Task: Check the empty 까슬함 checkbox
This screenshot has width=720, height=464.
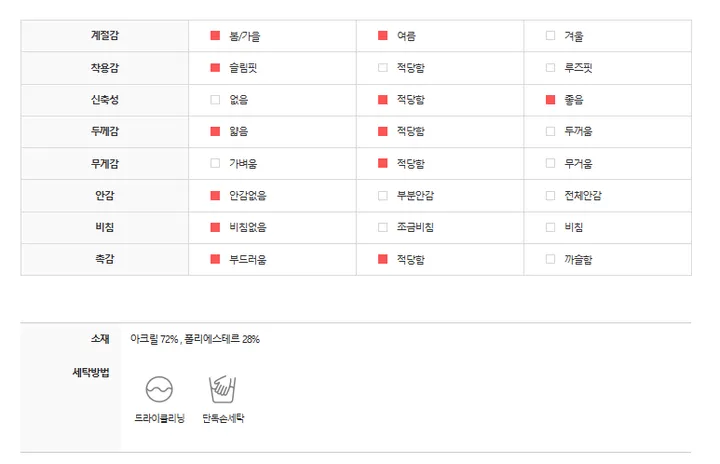Action: (x=550, y=259)
